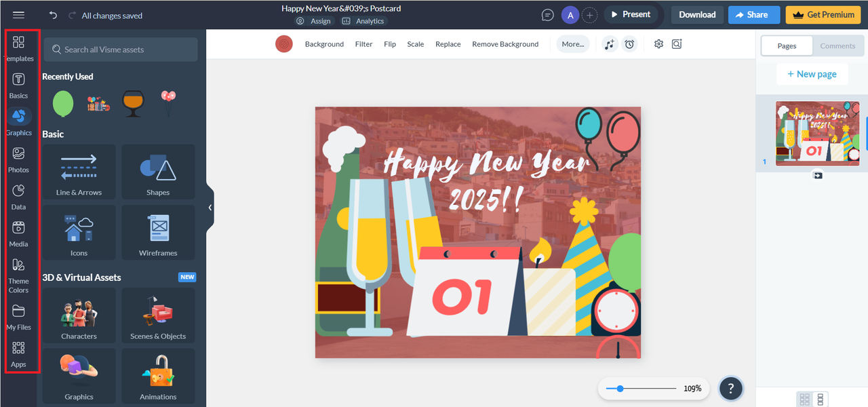Screen dimensions: 868x407
Task: Click Background in the image toolbar
Action: coord(324,44)
